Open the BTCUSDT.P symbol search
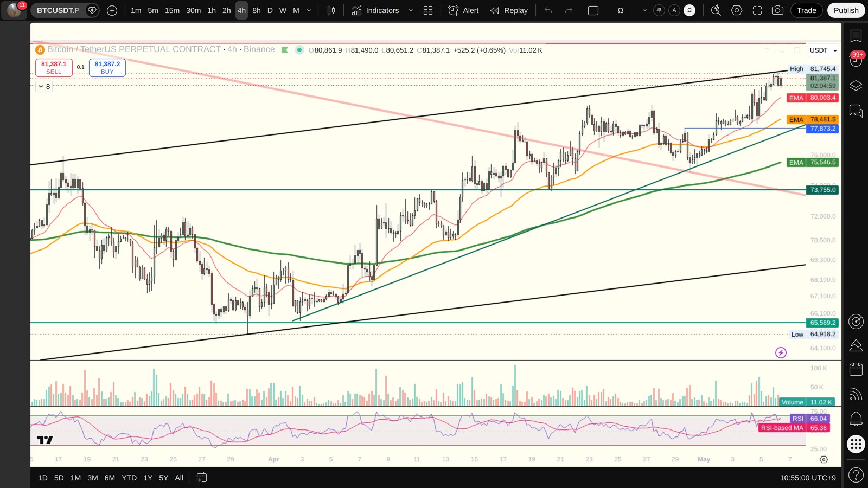 pyautogui.click(x=58, y=10)
